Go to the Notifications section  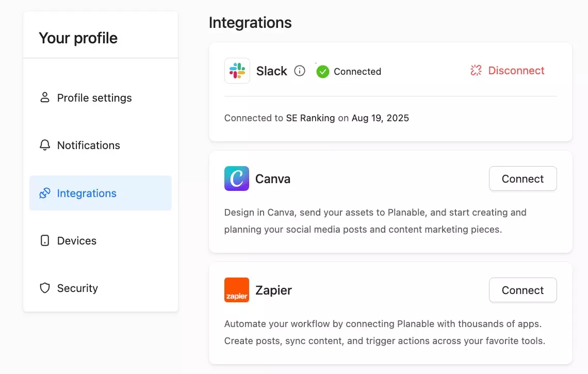tap(101, 145)
